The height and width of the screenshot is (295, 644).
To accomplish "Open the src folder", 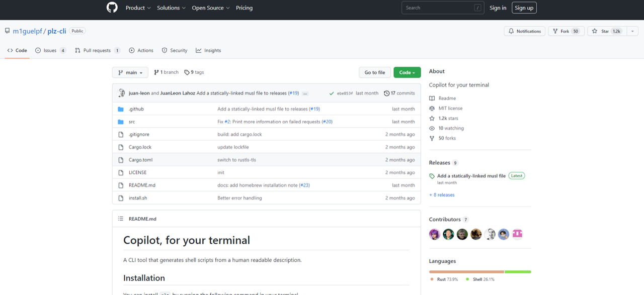I will coord(132,122).
